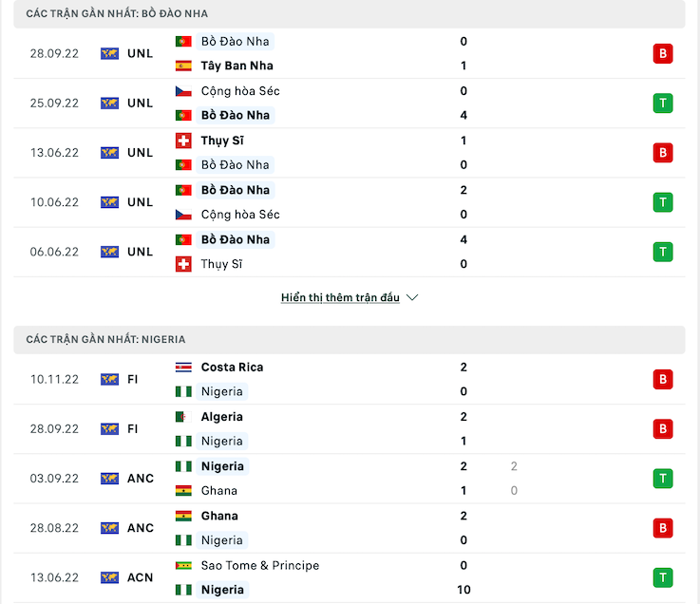Click the 'Các trận gần nhất: Bồ Đào Nha' header
This screenshot has height=604, width=700.
coord(117,13)
